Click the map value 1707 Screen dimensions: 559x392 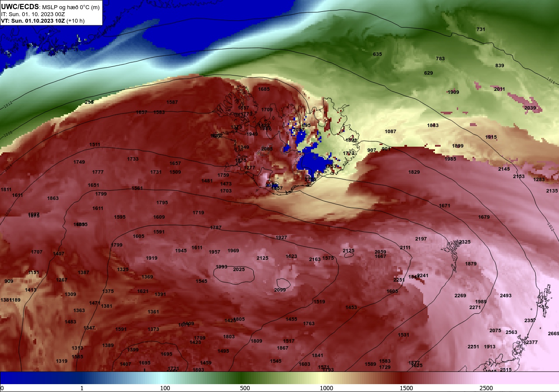pyautogui.click(x=37, y=252)
